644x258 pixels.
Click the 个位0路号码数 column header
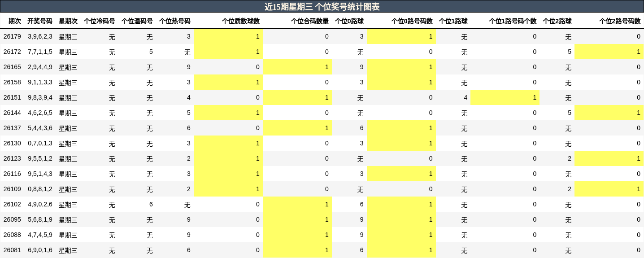(x=412, y=21)
